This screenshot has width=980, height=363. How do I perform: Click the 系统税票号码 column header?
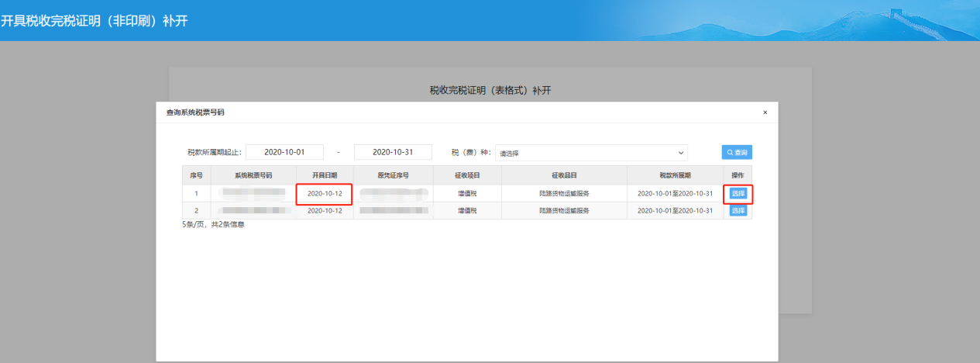coord(253,175)
